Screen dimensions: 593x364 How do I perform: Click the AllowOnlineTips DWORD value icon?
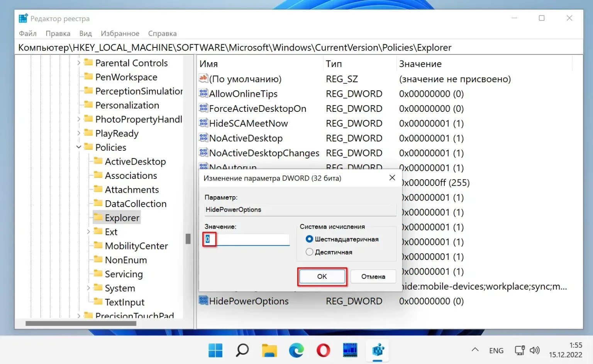click(203, 93)
